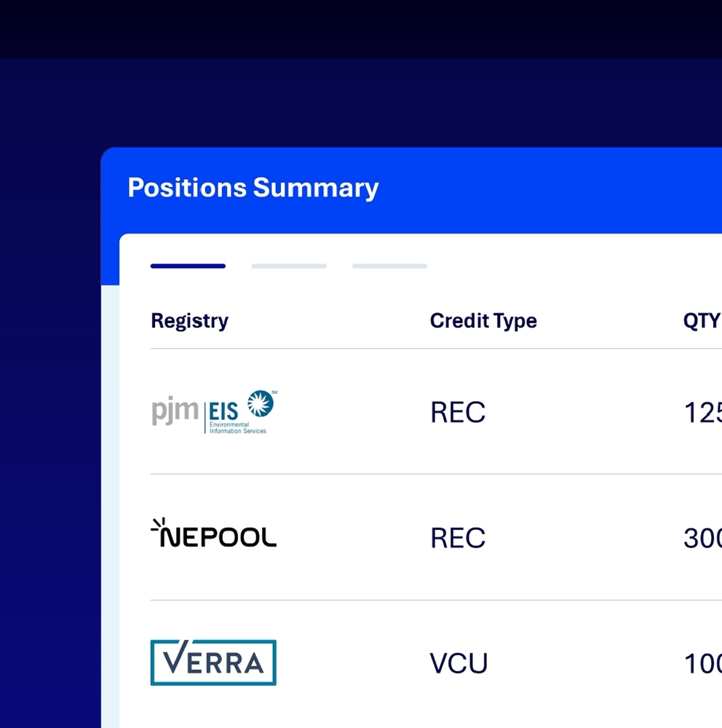
Task: Select the VERRA registry logo
Action: [213, 662]
